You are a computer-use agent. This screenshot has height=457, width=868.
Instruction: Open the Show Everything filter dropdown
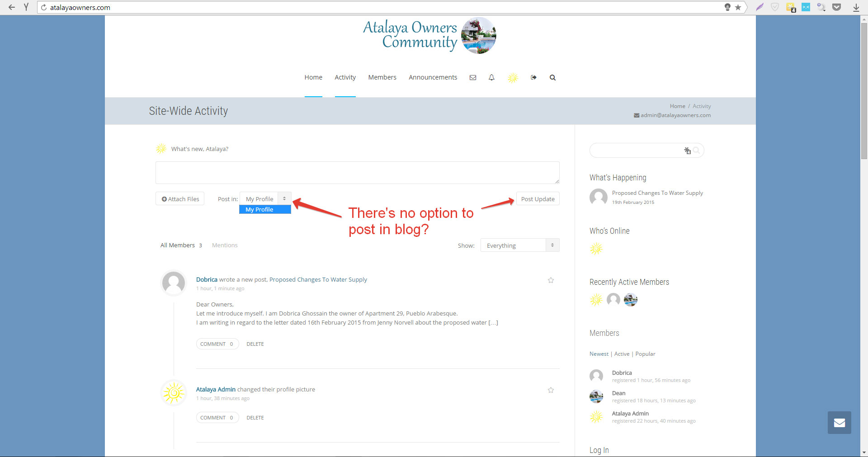(x=519, y=245)
